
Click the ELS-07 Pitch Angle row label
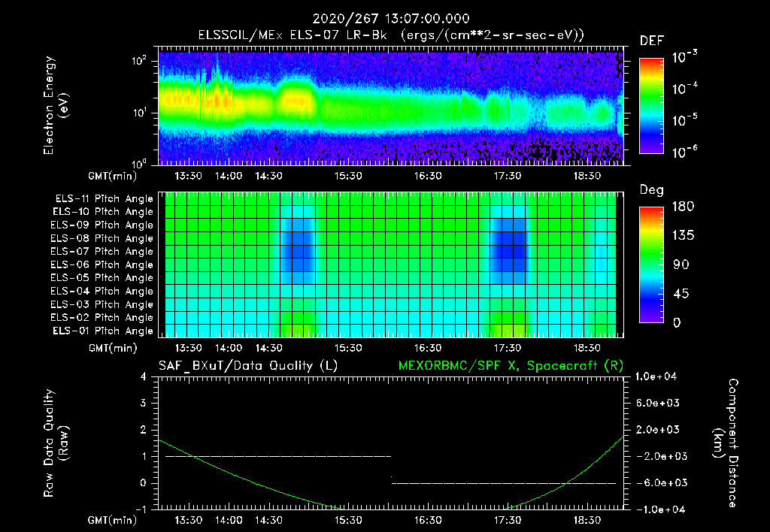coord(102,251)
